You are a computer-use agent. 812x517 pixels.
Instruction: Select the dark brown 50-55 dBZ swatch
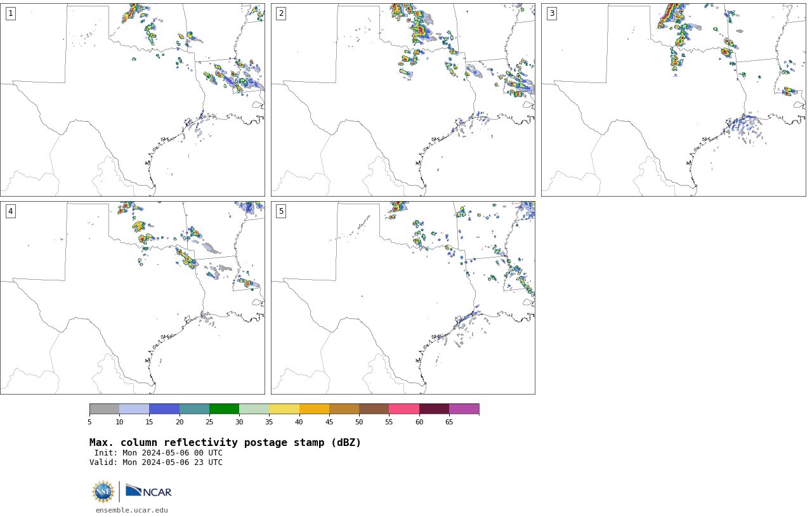(374, 409)
